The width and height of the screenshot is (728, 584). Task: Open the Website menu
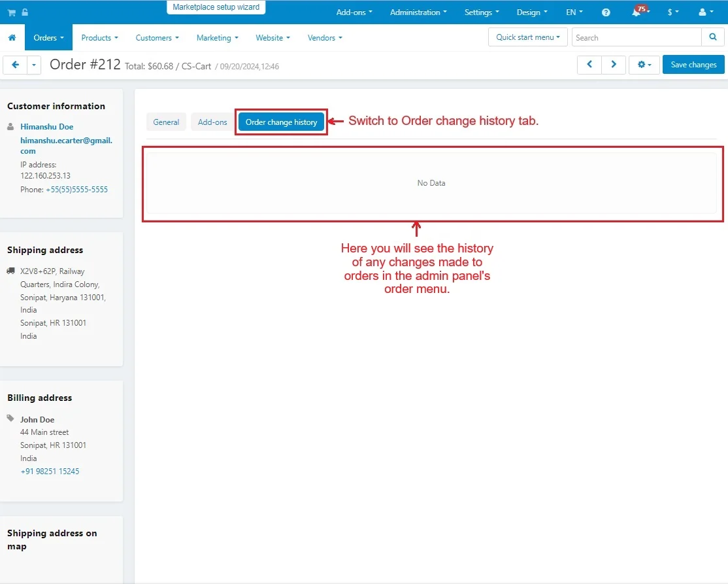pyautogui.click(x=273, y=38)
